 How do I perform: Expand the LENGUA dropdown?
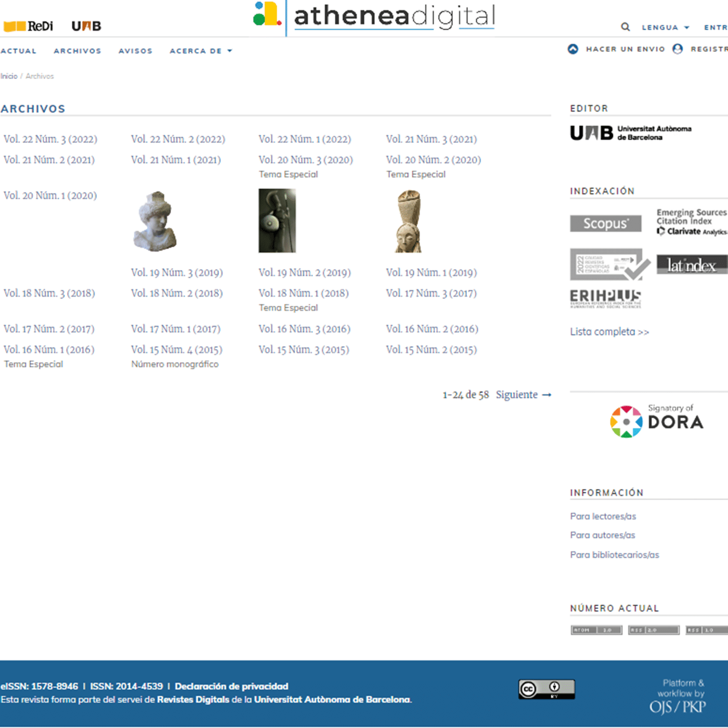[x=666, y=28]
